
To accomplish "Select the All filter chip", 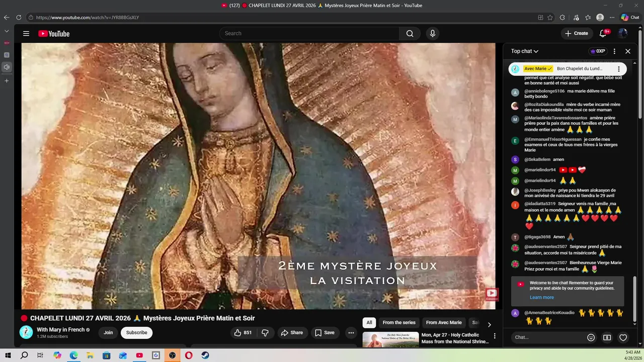I will (369, 323).
